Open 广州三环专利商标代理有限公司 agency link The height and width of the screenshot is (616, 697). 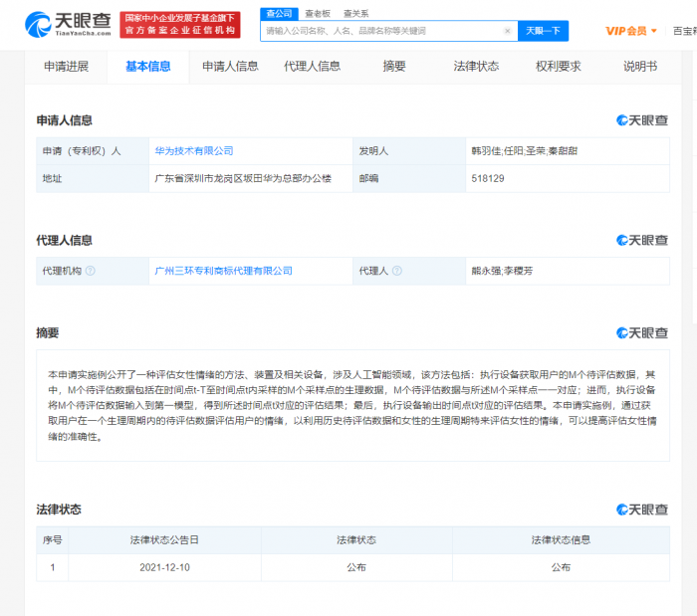[x=223, y=271]
